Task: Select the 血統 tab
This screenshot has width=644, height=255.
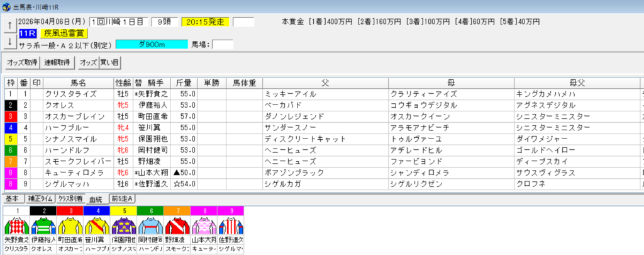Action: (x=96, y=199)
